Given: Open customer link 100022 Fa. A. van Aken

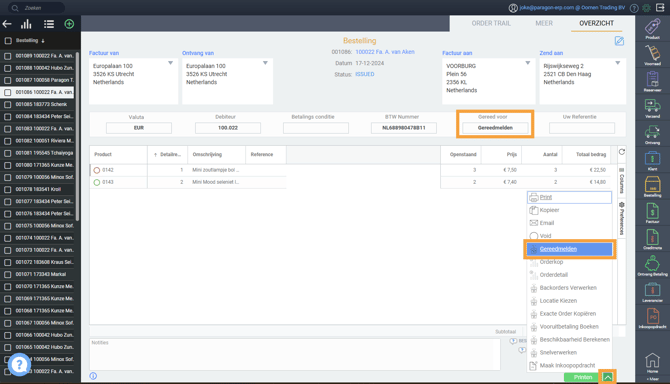Looking at the screenshot, I should (385, 52).
